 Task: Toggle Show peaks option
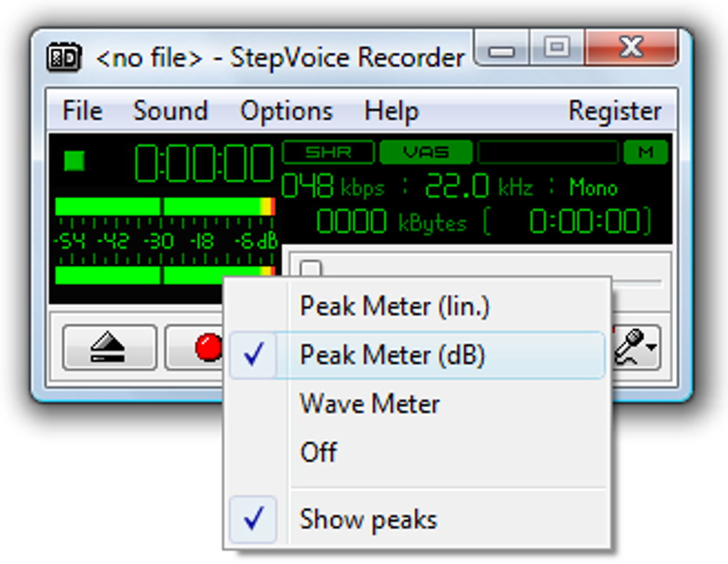point(418,519)
